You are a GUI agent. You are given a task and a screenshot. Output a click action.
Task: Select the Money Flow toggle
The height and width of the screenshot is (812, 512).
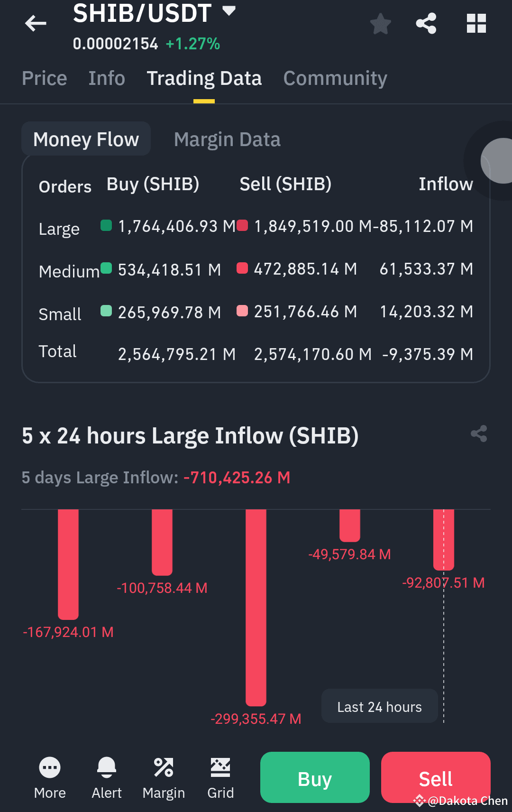86,139
